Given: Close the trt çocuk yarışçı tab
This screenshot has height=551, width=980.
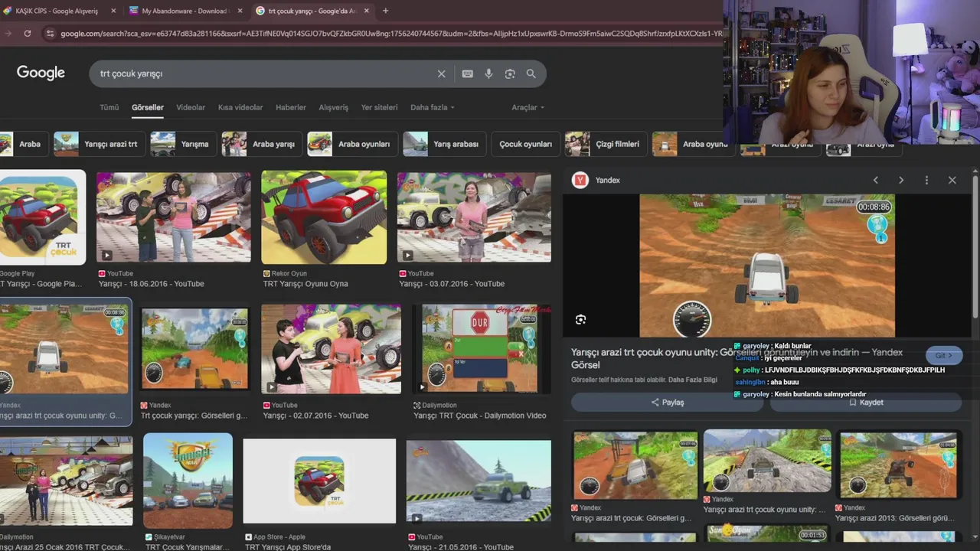Looking at the screenshot, I should pos(366,11).
